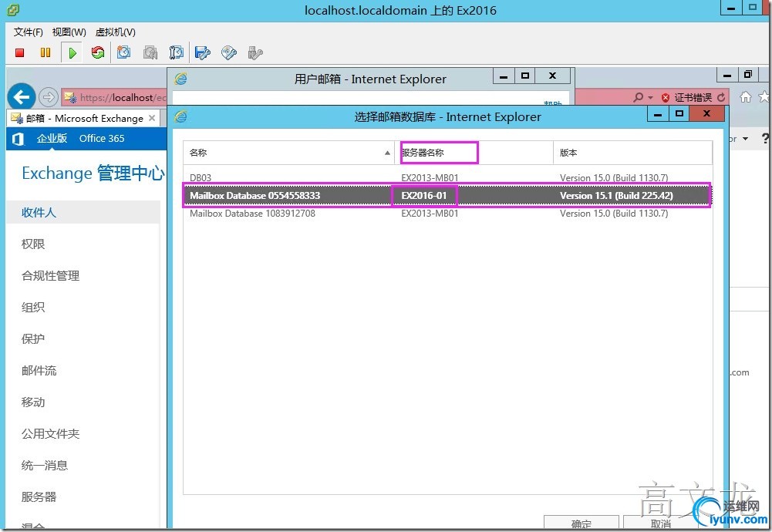
Task: Expand the account dropdown arrow in the Exchange header
Action: (x=746, y=139)
